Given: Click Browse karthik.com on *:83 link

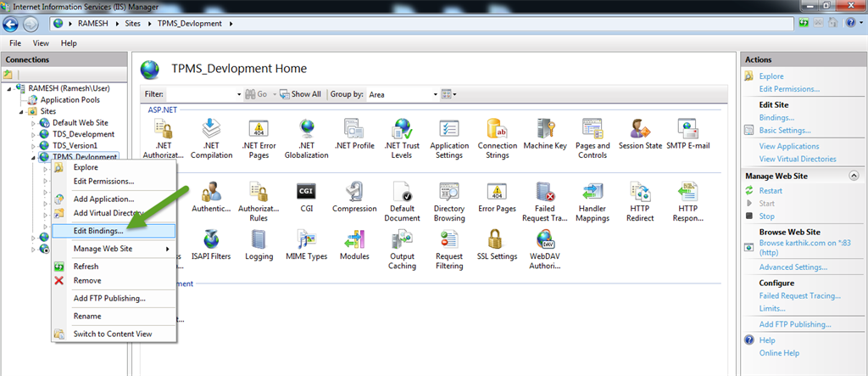Looking at the screenshot, I should (805, 247).
